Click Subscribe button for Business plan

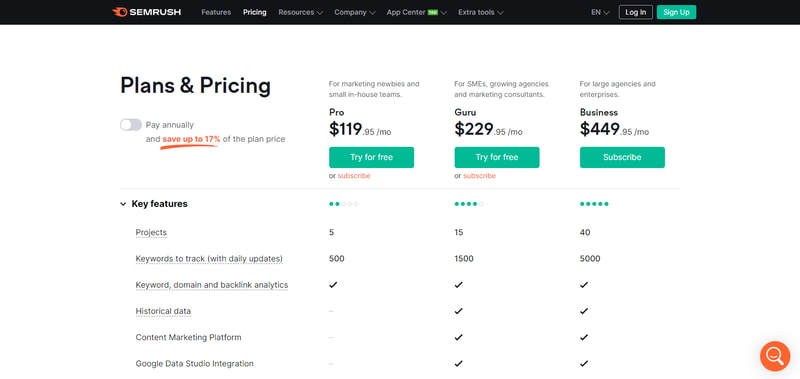622,157
